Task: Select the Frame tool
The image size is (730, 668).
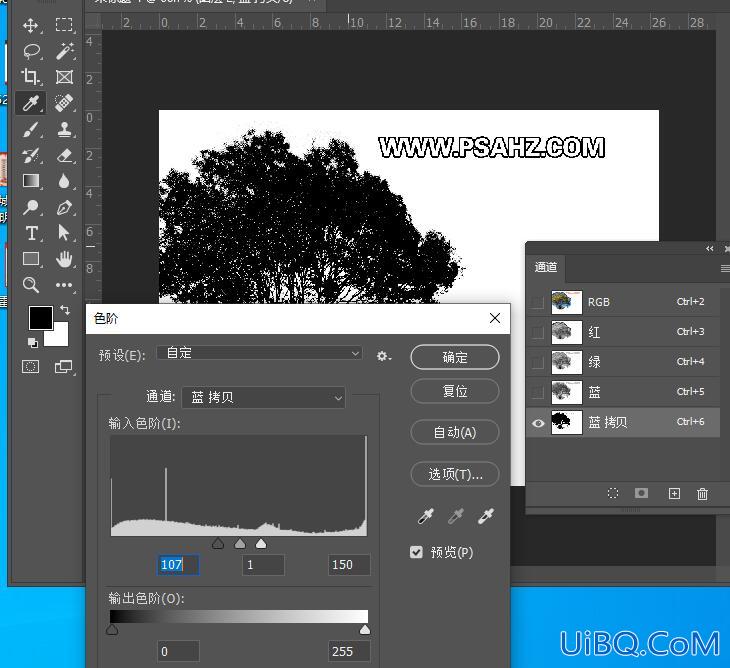Action: tap(64, 77)
